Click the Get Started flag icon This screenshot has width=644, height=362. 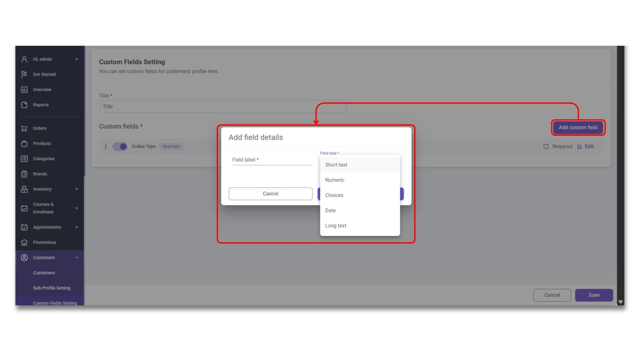click(x=24, y=74)
